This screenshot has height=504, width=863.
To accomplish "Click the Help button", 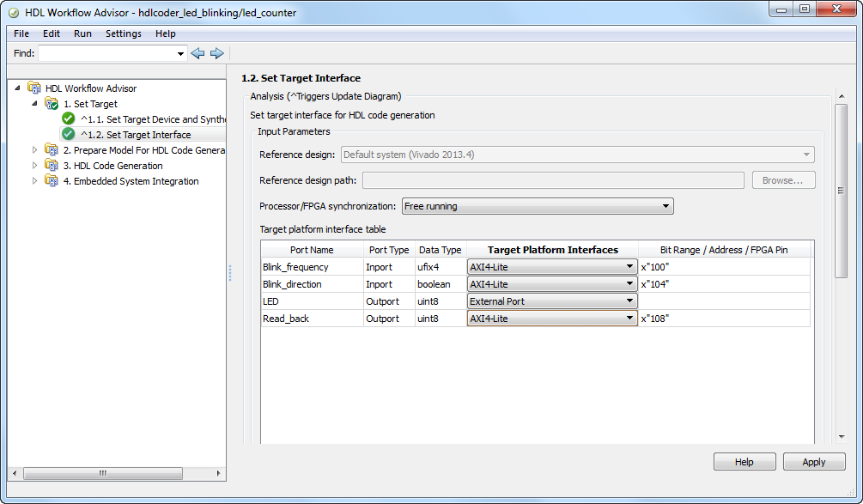I will (x=744, y=462).
